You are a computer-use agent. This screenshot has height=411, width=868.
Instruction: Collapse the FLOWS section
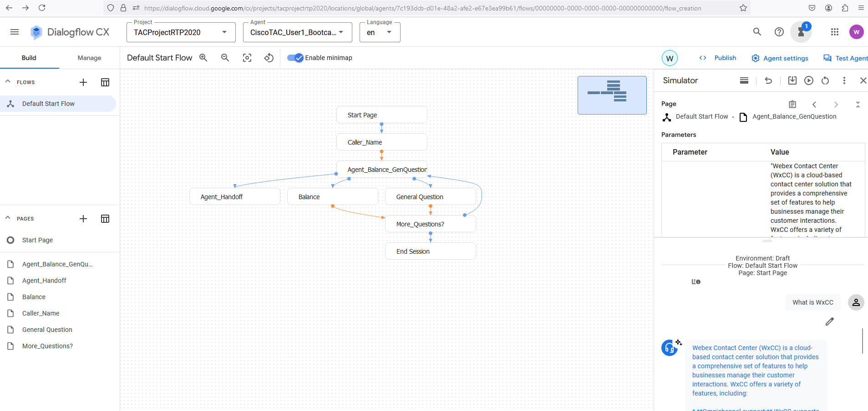(x=8, y=81)
